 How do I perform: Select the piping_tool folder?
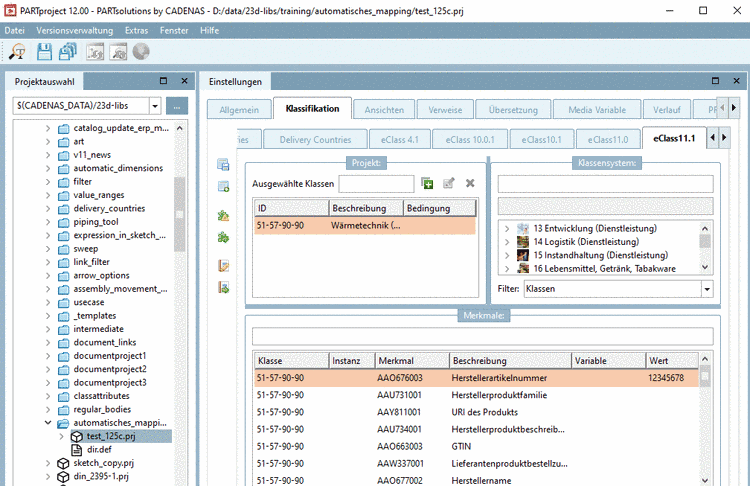coord(96,222)
